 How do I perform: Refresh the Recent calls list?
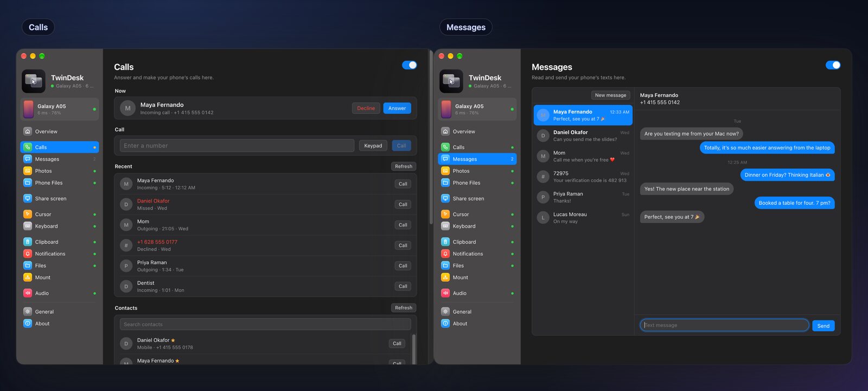pos(404,166)
